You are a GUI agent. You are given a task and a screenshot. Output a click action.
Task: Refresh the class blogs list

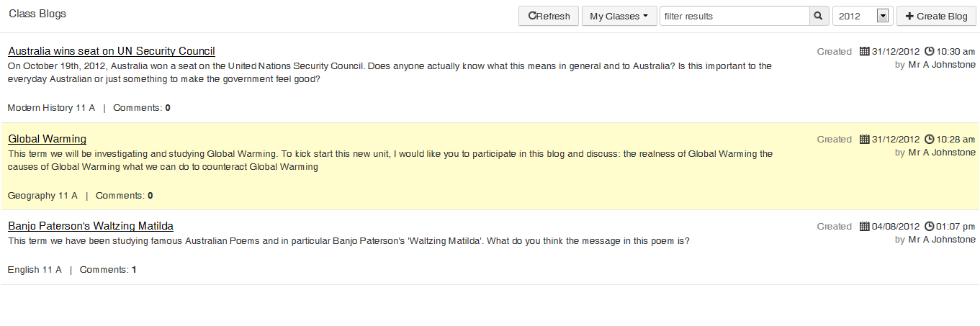click(x=549, y=16)
